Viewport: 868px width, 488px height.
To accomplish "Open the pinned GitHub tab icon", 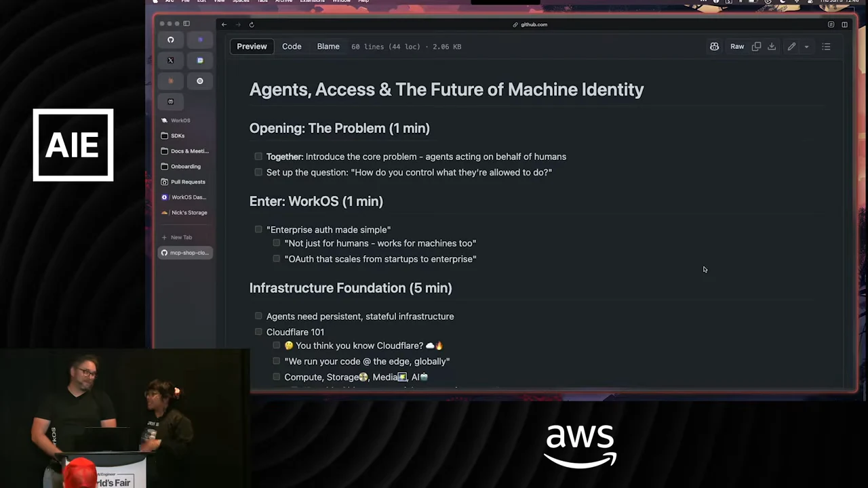I will point(171,40).
